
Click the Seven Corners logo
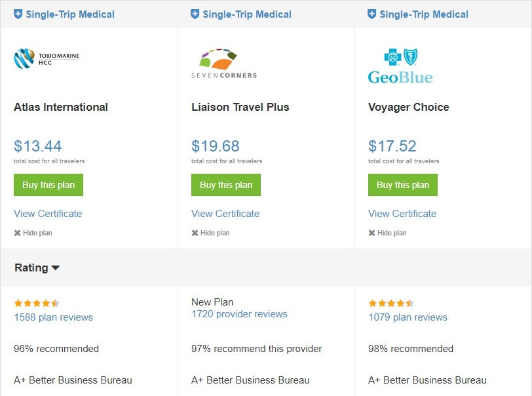223,62
